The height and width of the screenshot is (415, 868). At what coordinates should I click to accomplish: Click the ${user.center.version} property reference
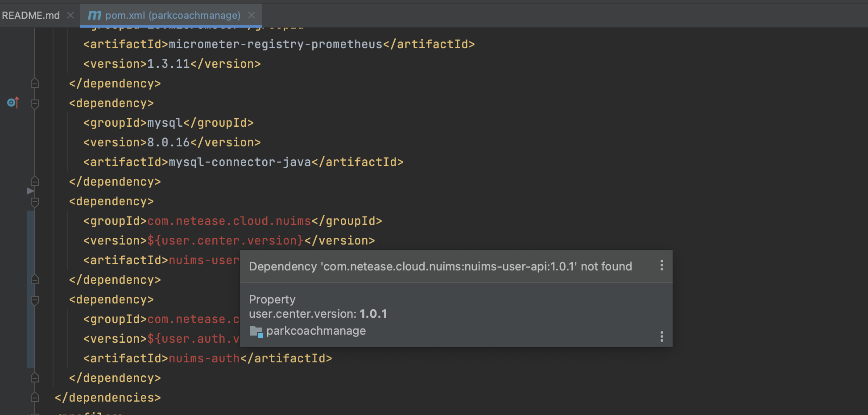click(x=226, y=241)
